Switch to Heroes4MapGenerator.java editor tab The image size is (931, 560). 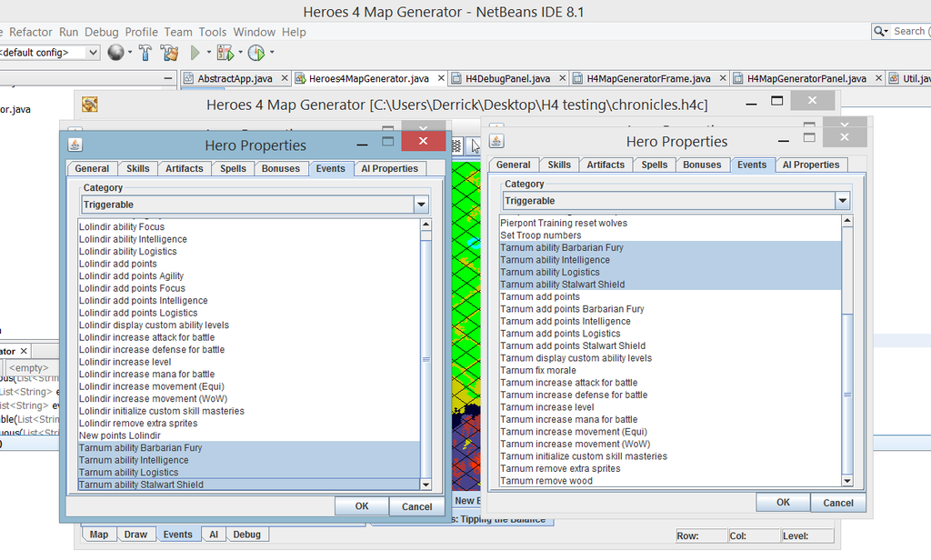pyautogui.click(x=369, y=78)
